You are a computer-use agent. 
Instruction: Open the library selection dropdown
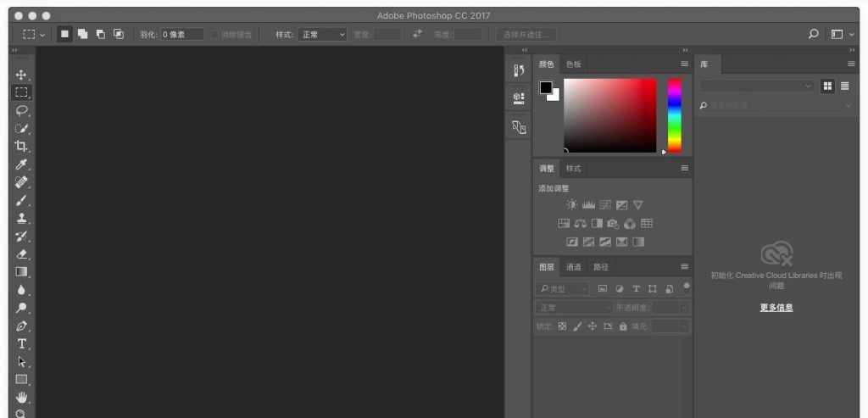pyautogui.click(x=756, y=86)
